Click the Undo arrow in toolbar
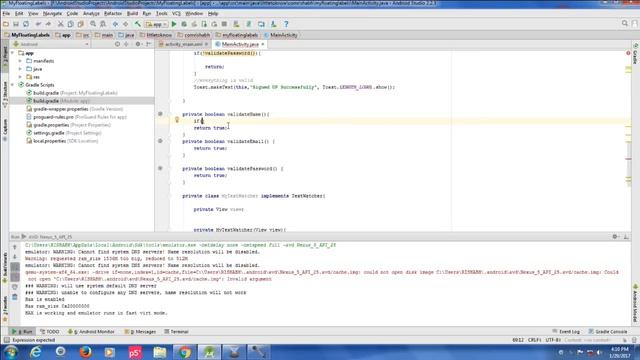Image resolution: width=640 pixels, height=360 pixels. 38,24
